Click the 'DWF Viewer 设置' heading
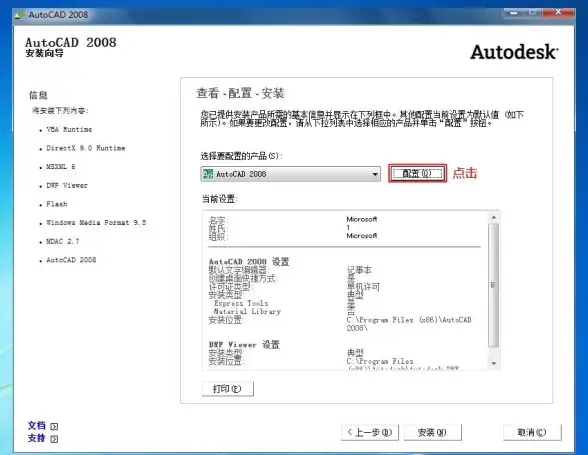Screen dimensions: 588x455 244,344
